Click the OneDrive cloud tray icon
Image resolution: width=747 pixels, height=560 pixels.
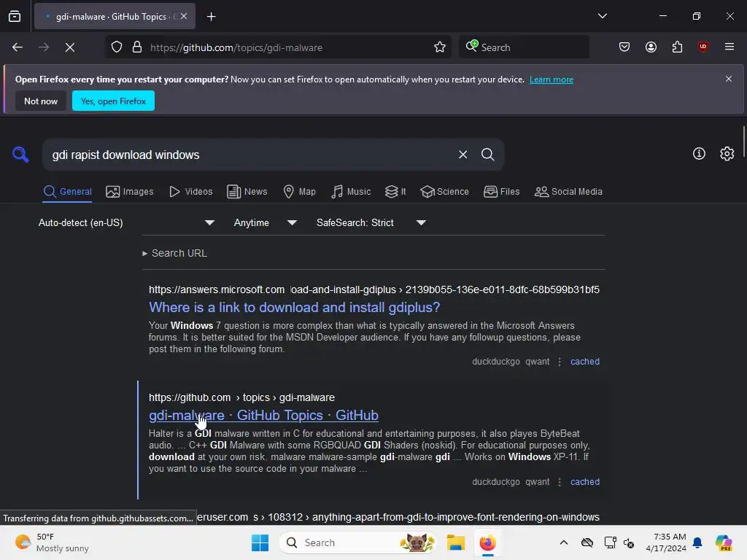click(x=587, y=542)
